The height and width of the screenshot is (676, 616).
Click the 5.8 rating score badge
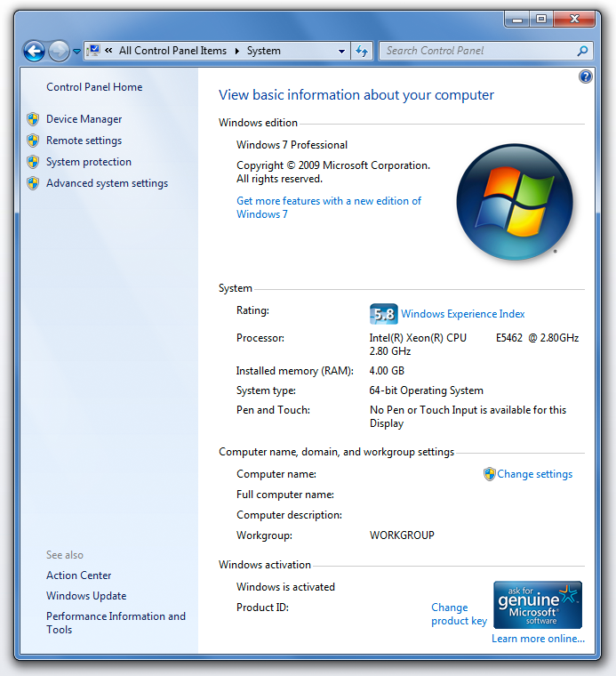pos(383,314)
